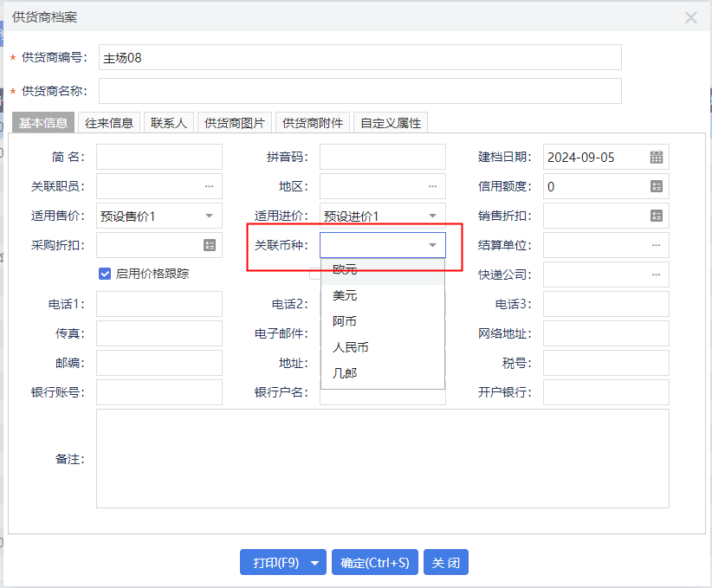Expand the 适用进价 dropdown

[x=432, y=216]
